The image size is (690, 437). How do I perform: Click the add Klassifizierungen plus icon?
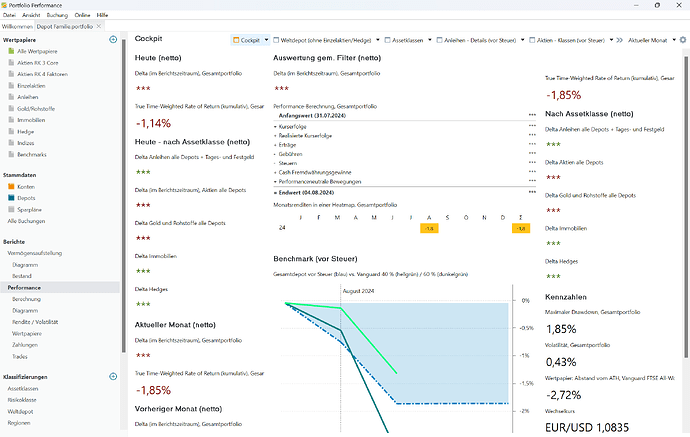click(113, 377)
